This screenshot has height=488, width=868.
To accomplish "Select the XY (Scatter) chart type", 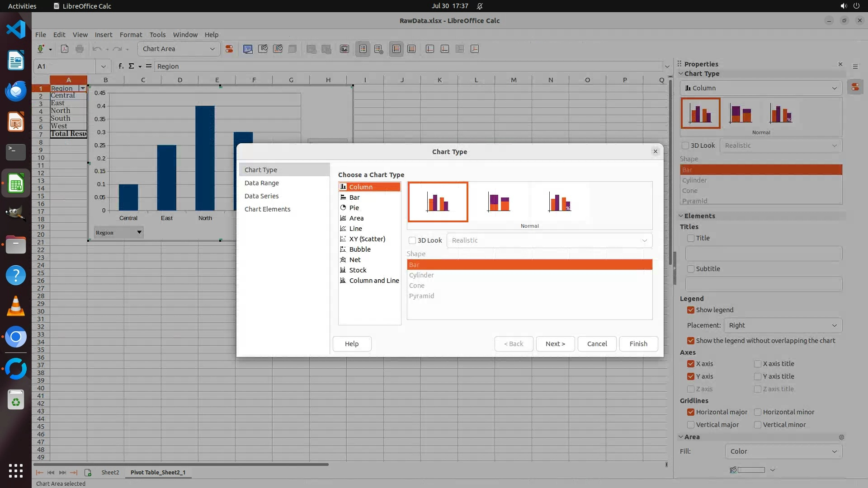I will click(367, 239).
